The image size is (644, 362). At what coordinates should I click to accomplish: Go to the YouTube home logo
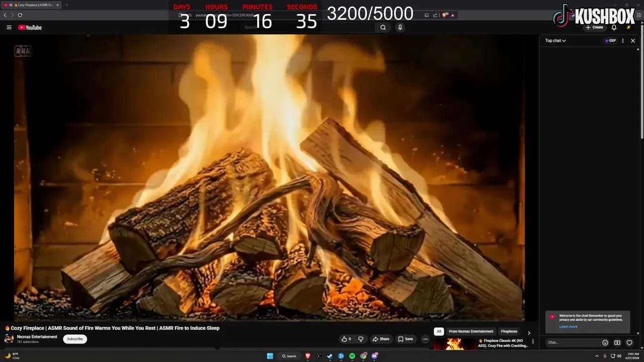click(x=30, y=28)
